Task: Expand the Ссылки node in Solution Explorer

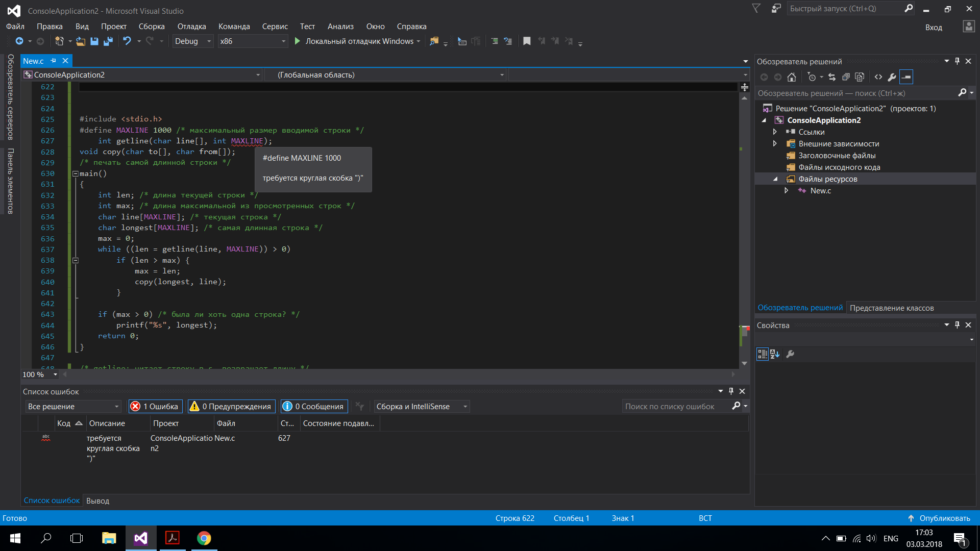Action: coord(775,132)
